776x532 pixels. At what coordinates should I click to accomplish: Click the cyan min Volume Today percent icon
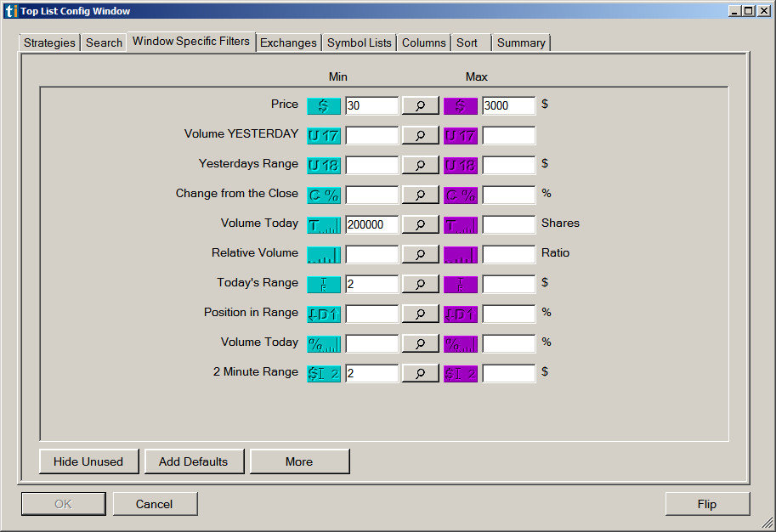click(324, 344)
